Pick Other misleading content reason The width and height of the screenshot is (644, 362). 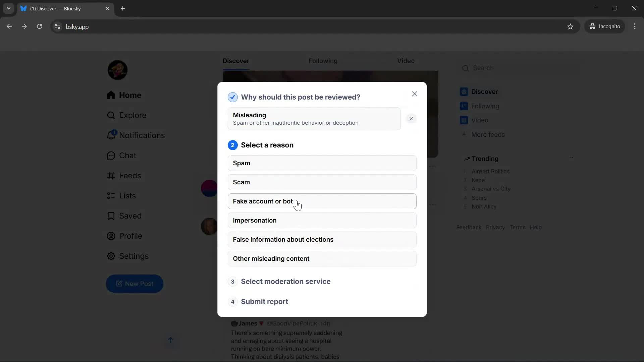pos(322,258)
